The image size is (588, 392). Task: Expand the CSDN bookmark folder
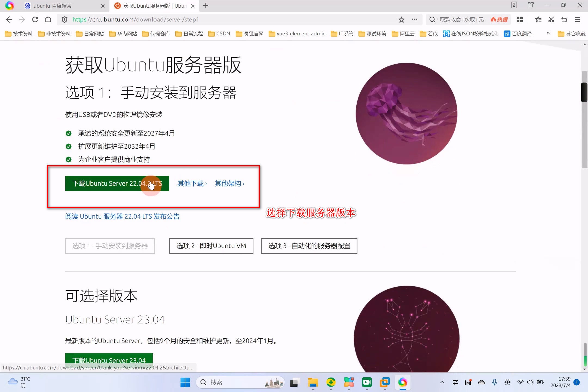219,34
